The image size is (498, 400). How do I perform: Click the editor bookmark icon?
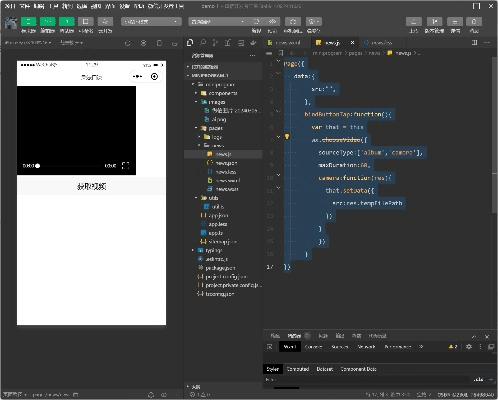[281, 53]
